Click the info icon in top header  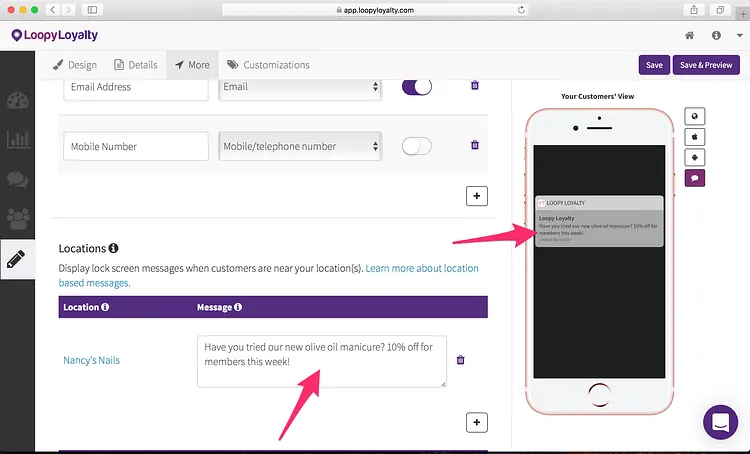click(716, 35)
